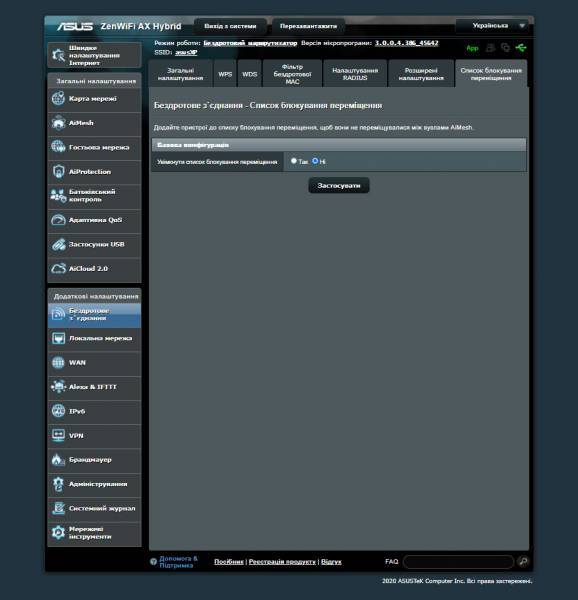Open the Adaptive QoS gauge icon
The width and height of the screenshot is (578, 600).
click(x=58, y=220)
